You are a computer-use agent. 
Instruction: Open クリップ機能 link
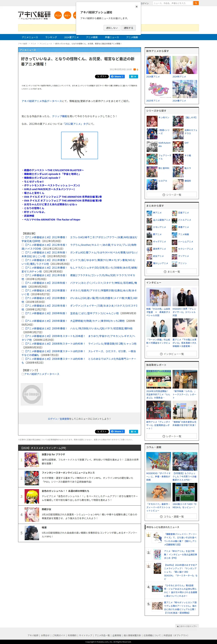pyautogui.click(x=59, y=116)
